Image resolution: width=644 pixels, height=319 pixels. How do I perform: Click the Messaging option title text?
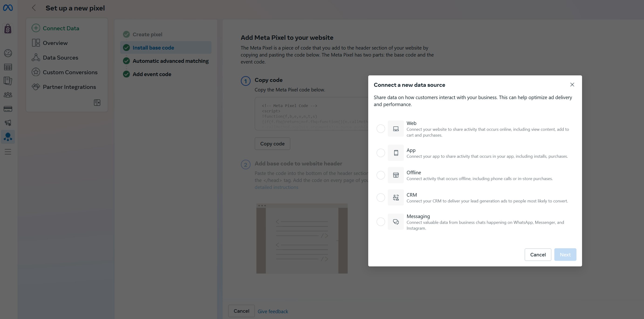tap(418, 216)
